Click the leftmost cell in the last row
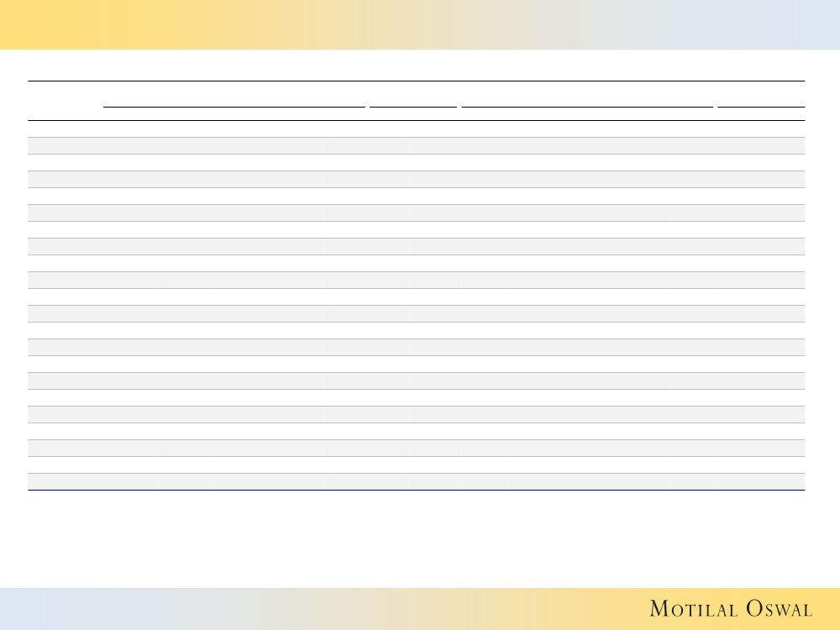This screenshot has height=630, width=840. point(65,481)
